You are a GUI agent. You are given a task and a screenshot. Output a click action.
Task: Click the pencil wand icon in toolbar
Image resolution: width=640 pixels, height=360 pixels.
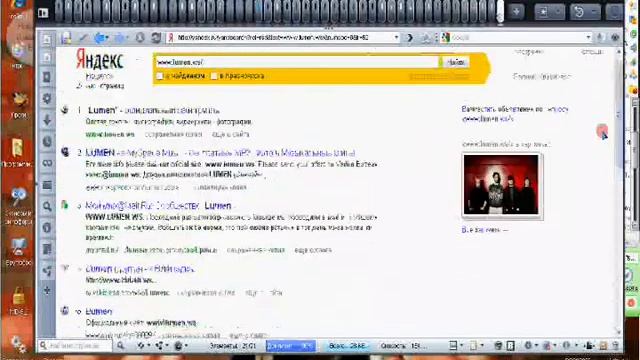coord(83,38)
